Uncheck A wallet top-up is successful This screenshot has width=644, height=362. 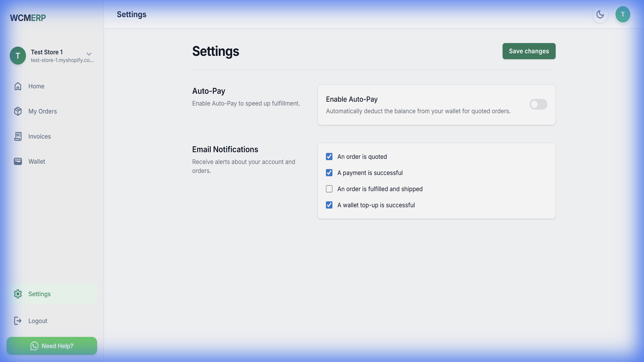click(329, 205)
